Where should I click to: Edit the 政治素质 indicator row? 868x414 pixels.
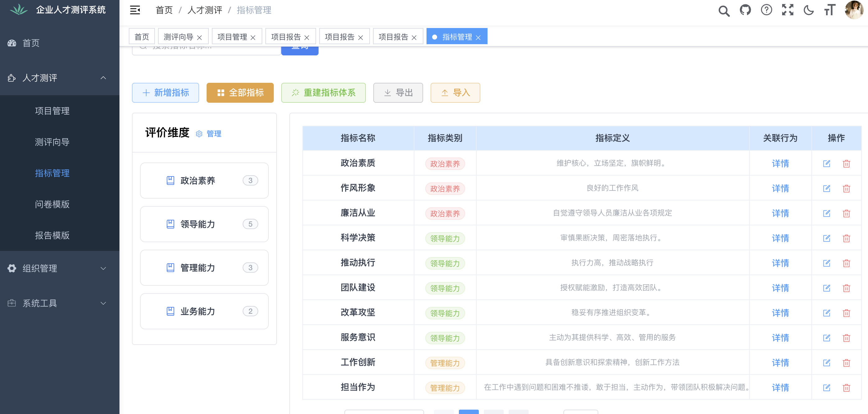(x=826, y=163)
